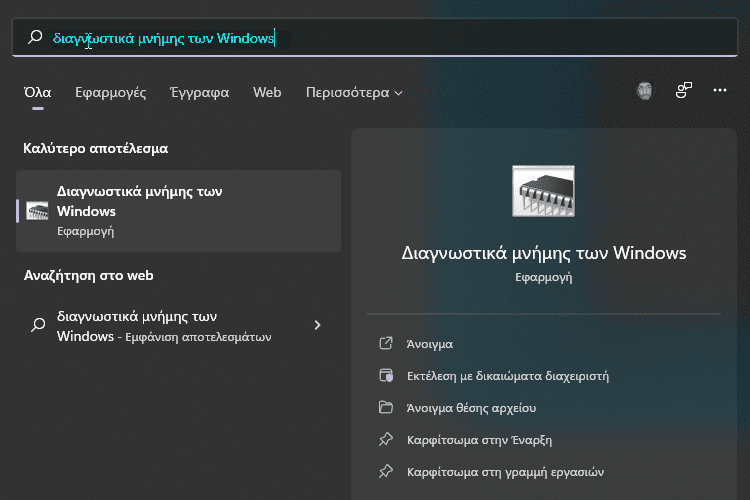Select the Web filter tab
This screenshot has width=750, height=500.
click(x=267, y=93)
